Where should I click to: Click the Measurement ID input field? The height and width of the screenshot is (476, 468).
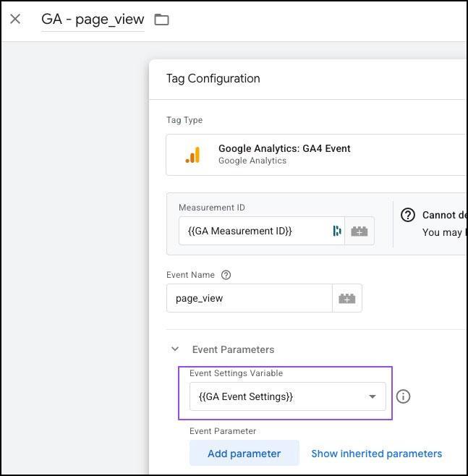pos(261,231)
